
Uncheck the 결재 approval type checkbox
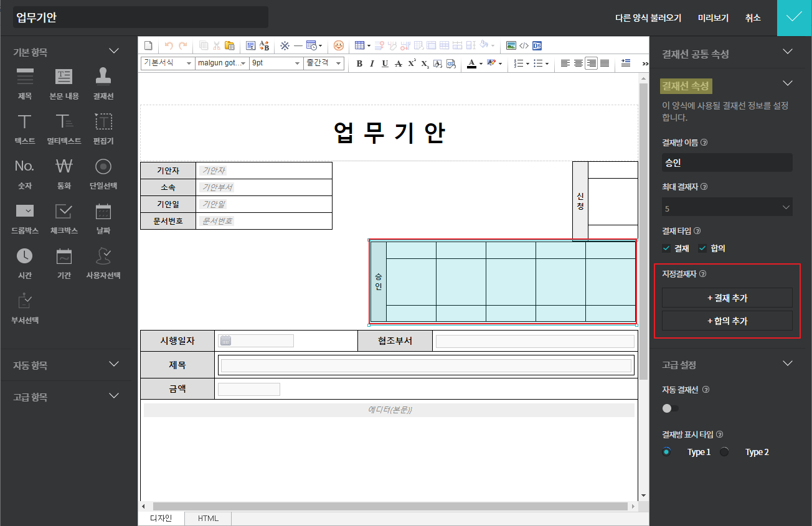(x=666, y=248)
